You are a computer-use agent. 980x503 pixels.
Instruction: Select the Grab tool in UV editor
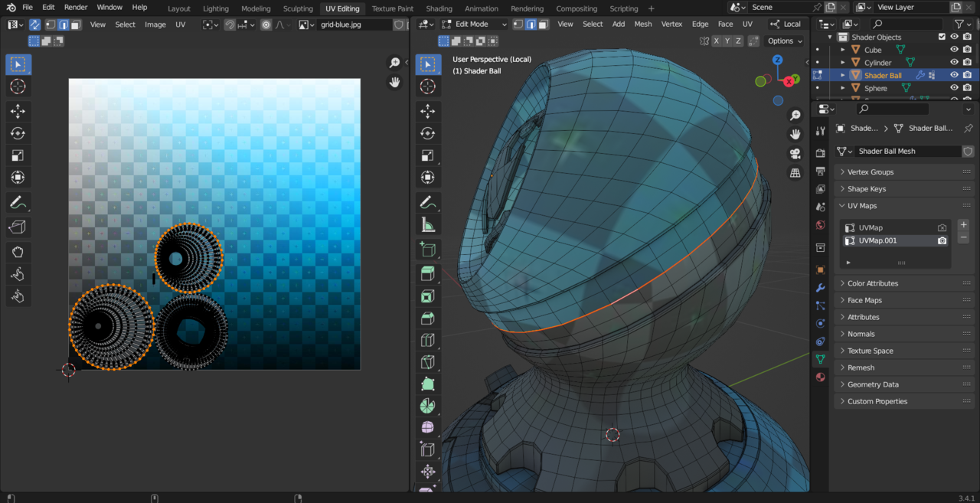click(18, 251)
